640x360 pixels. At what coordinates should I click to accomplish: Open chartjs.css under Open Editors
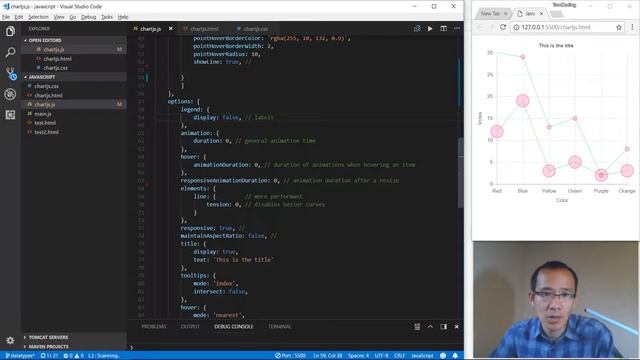pyautogui.click(x=55, y=68)
